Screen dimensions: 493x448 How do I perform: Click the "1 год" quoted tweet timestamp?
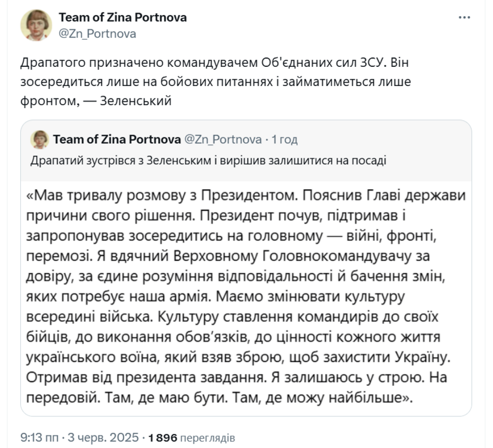[285, 139]
